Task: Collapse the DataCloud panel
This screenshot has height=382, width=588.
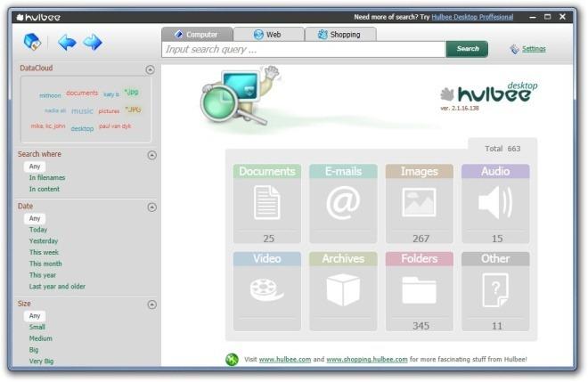Action: click(150, 69)
